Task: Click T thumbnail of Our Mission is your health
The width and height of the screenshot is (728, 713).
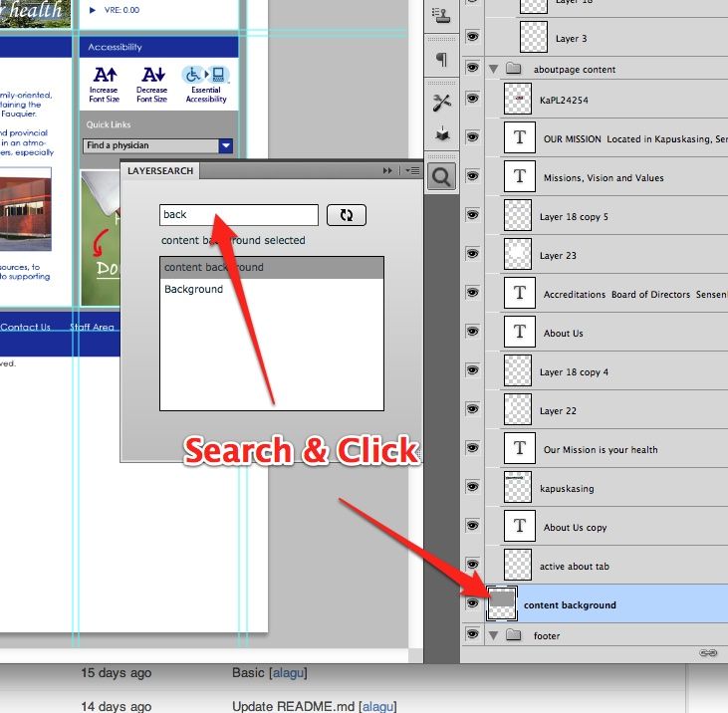Action: (x=520, y=448)
